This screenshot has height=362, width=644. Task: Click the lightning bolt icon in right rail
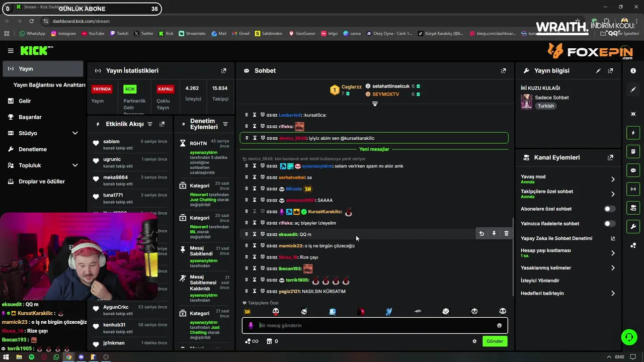click(633, 133)
